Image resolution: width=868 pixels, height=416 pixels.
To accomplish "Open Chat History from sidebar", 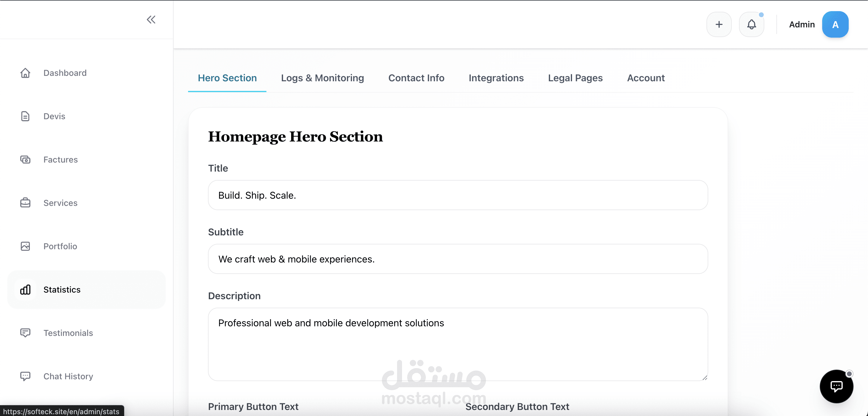I will click(x=68, y=376).
